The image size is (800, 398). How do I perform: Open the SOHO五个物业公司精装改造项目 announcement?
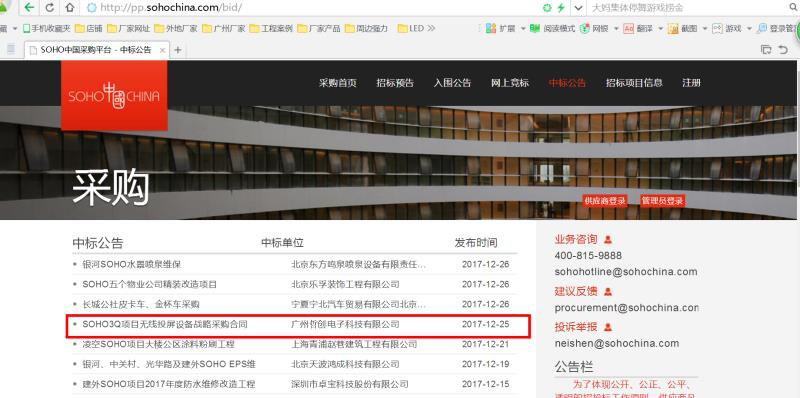[x=149, y=284]
